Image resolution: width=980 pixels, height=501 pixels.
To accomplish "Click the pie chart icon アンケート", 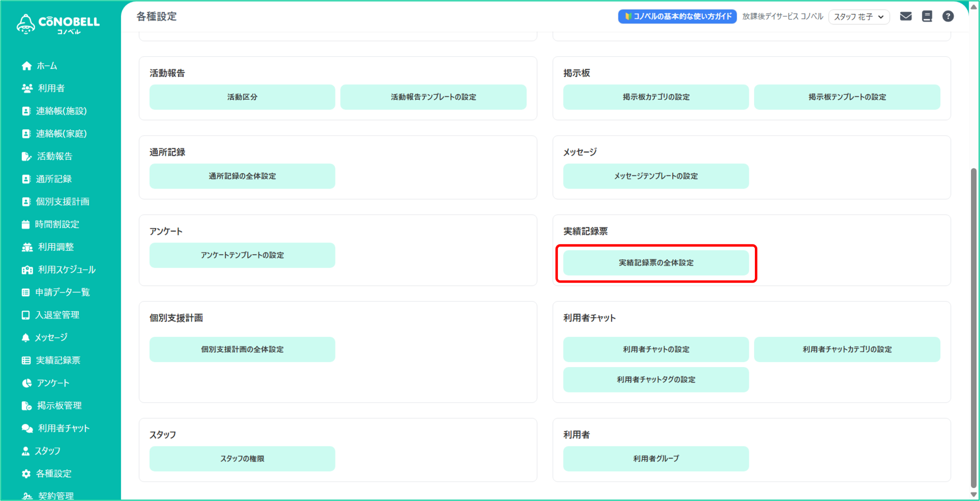I will pos(26,383).
